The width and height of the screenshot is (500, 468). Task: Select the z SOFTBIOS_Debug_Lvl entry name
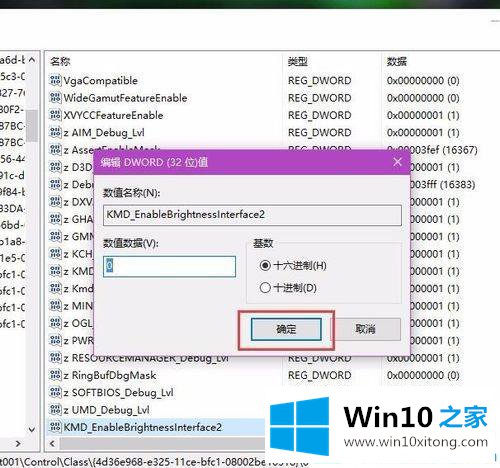coord(118,393)
